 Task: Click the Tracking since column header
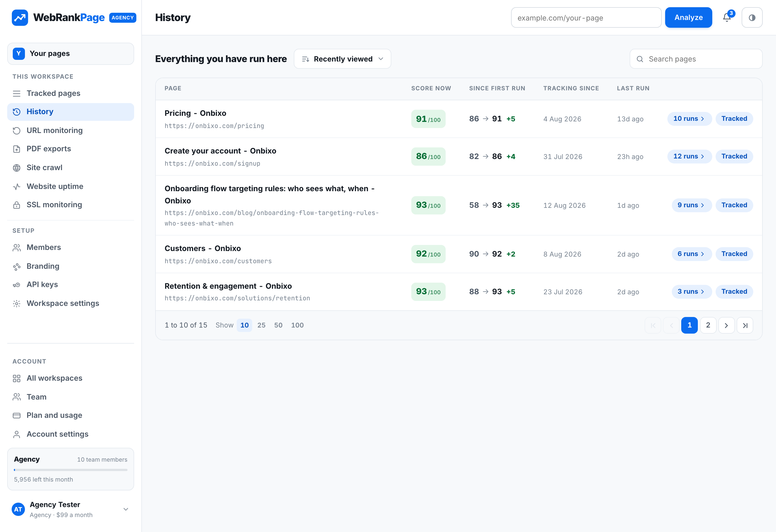tap(571, 88)
